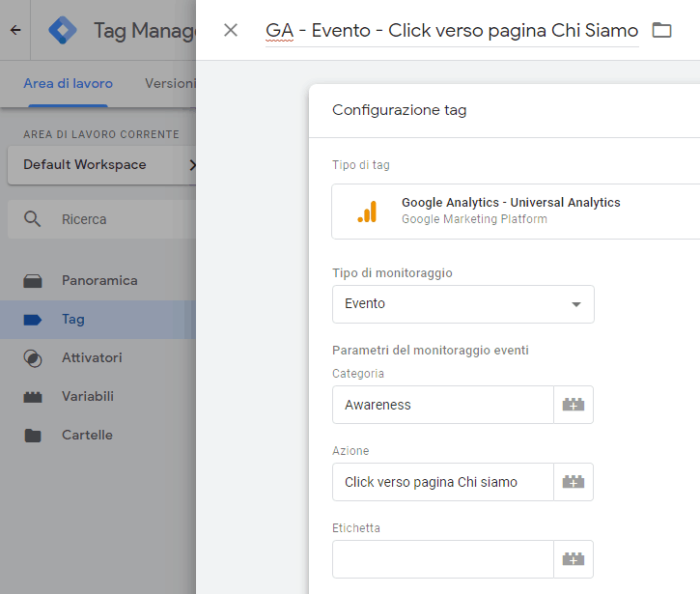Screen dimensions: 700x594
Task: Open the Tipo di monitoraggio Evento dropdown
Action: [x=462, y=304]
